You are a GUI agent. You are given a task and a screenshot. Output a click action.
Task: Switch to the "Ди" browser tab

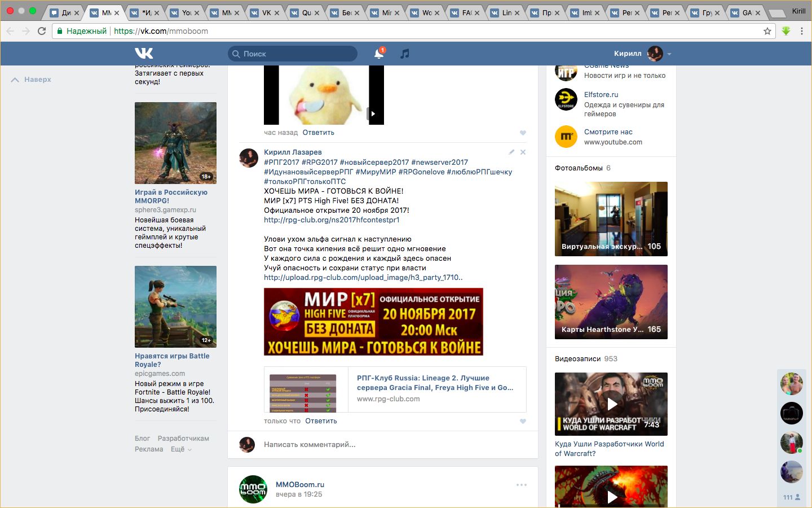pyautogui.click(x=64, y=12)
